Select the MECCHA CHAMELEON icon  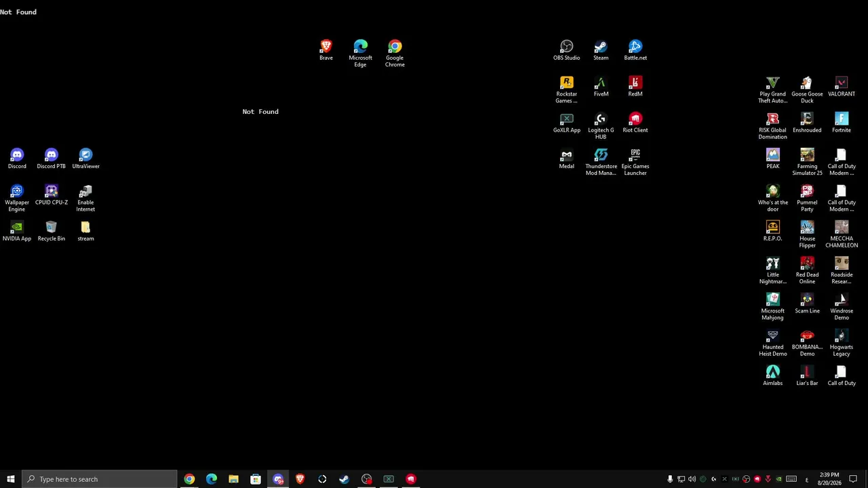pos(842,234)
